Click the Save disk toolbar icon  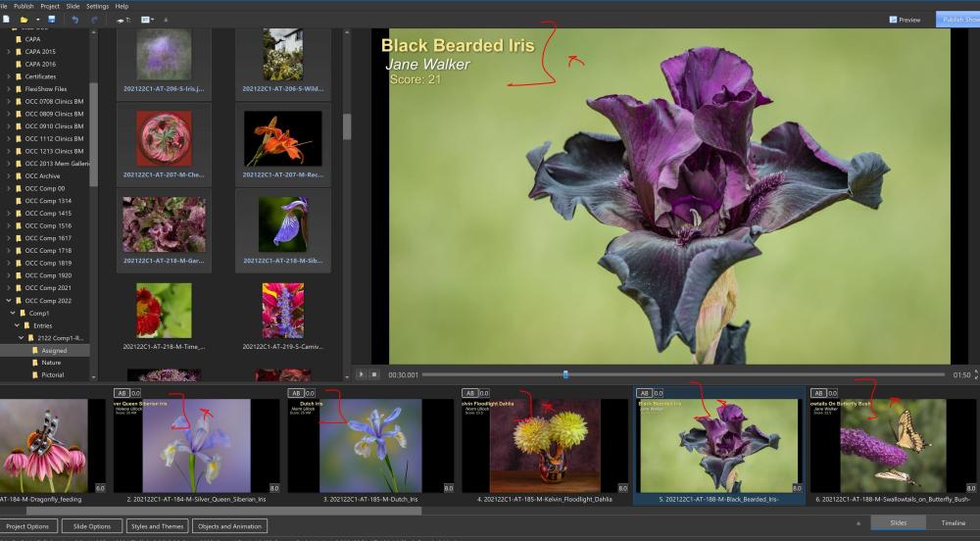click(x=52, y=19)
